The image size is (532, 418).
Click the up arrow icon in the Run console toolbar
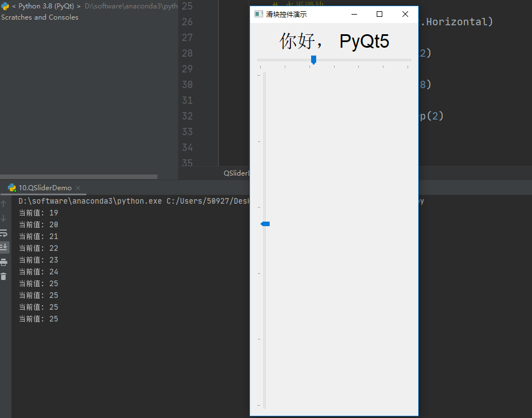click(x=3, y=204)
